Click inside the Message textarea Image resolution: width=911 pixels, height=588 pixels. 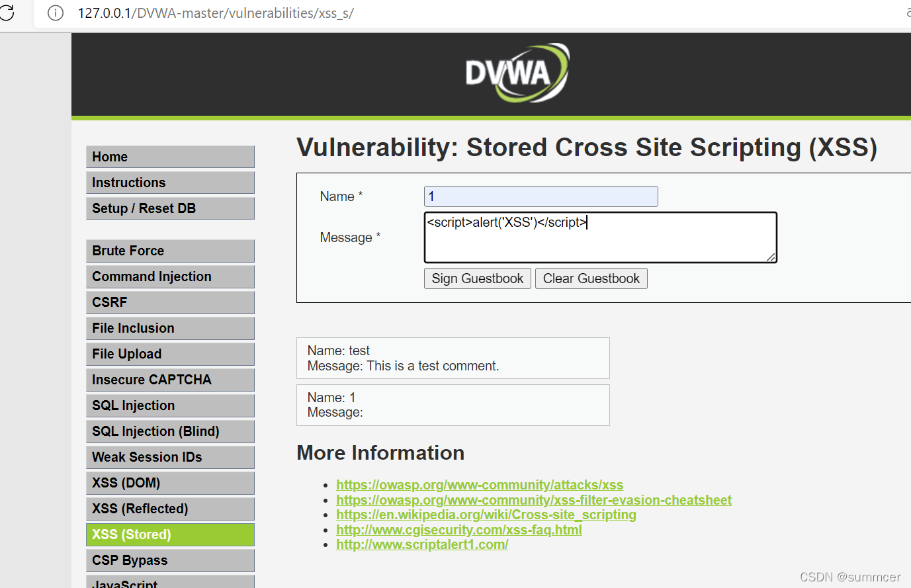[x=601, y=237]
